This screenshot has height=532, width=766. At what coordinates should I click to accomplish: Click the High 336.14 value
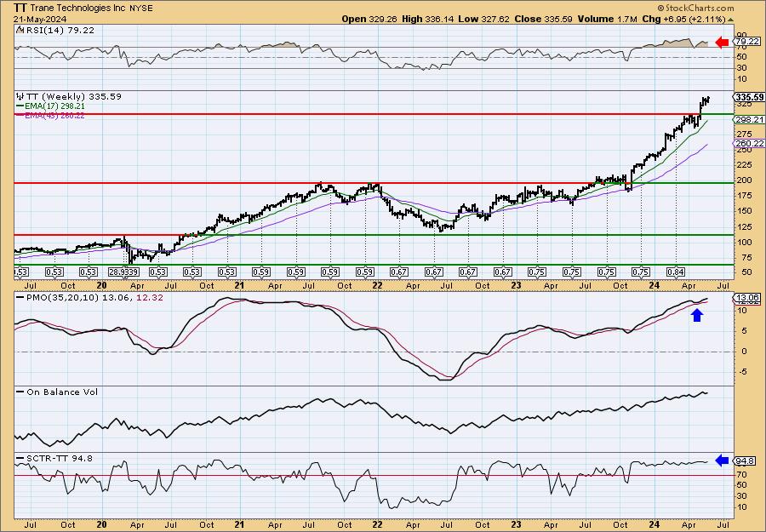pos(428,19)
